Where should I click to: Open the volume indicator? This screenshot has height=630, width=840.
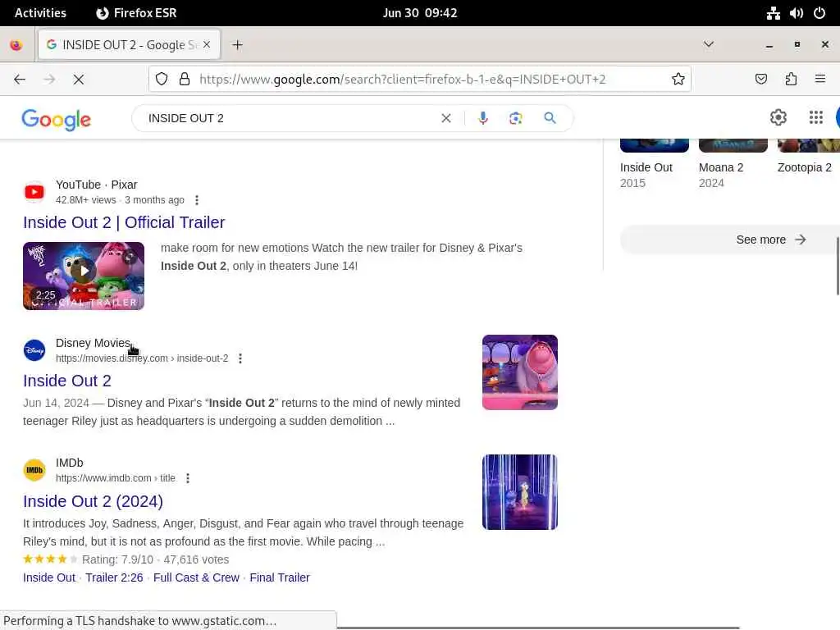[796, 13]
